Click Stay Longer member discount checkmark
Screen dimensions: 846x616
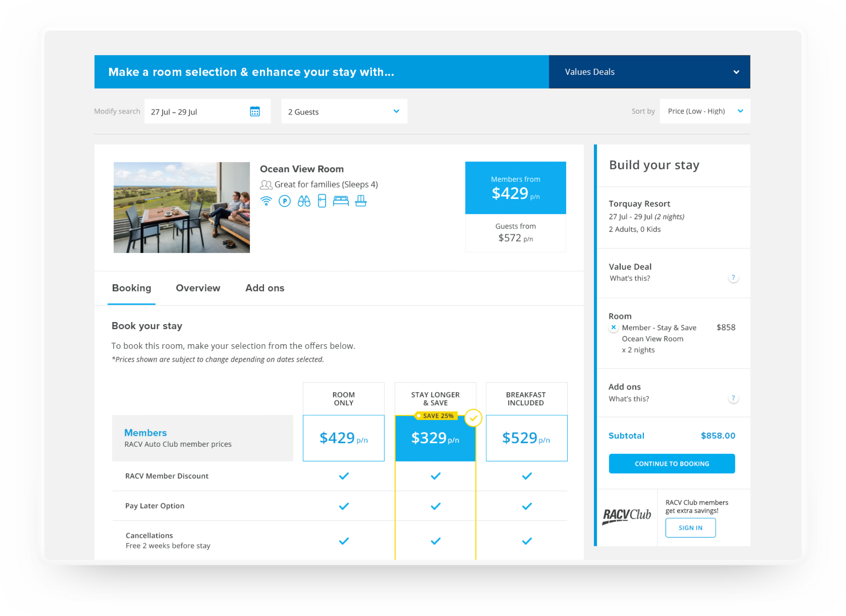(436, 476)
